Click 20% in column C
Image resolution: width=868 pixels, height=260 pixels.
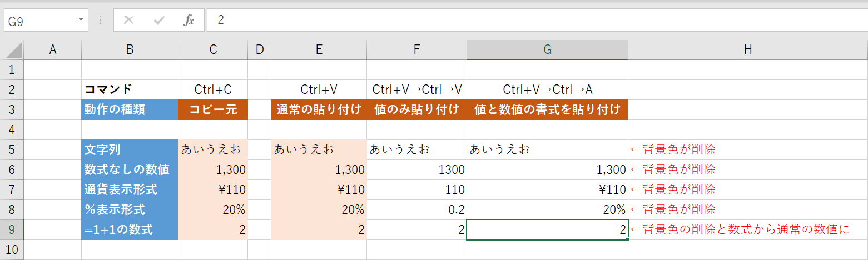click(213, 209)
